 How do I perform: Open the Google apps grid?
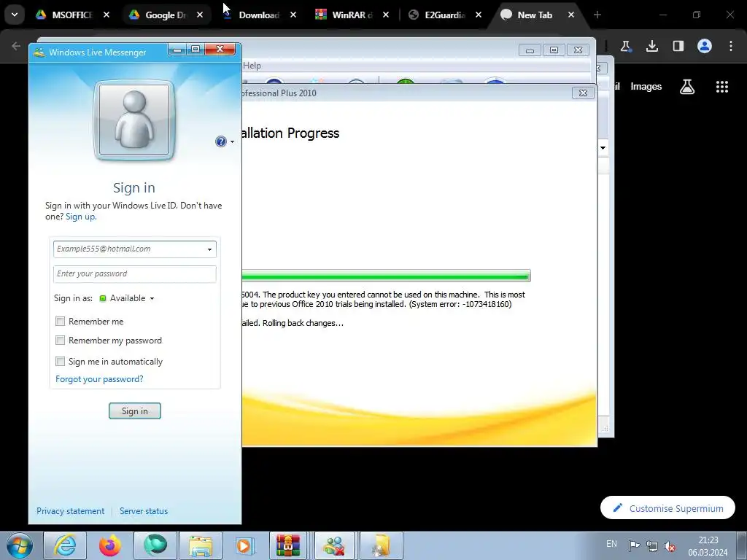coord(721,87)
